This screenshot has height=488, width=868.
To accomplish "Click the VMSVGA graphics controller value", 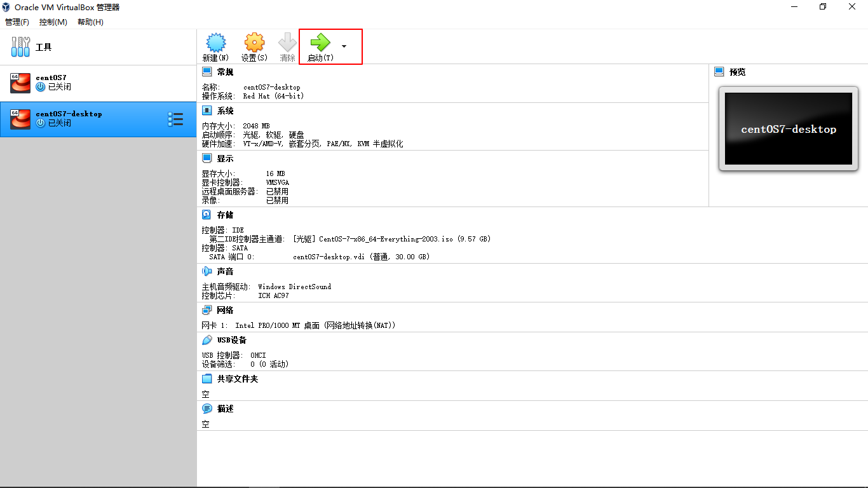I will pos(278,182).
